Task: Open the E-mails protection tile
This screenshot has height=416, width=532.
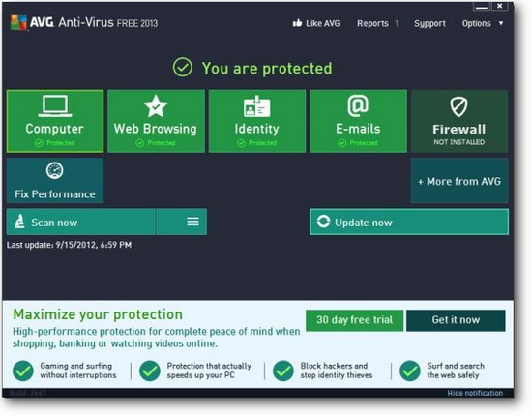Action: [x=358, y=121]
